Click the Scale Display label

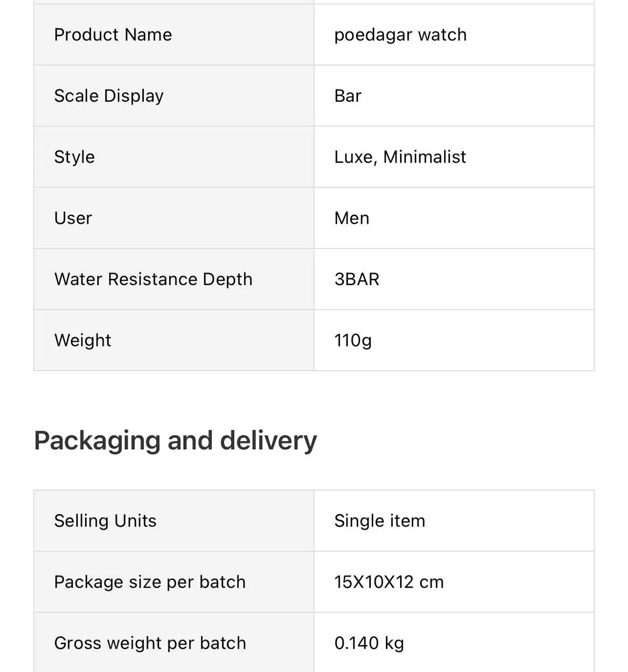click(109, 96)
